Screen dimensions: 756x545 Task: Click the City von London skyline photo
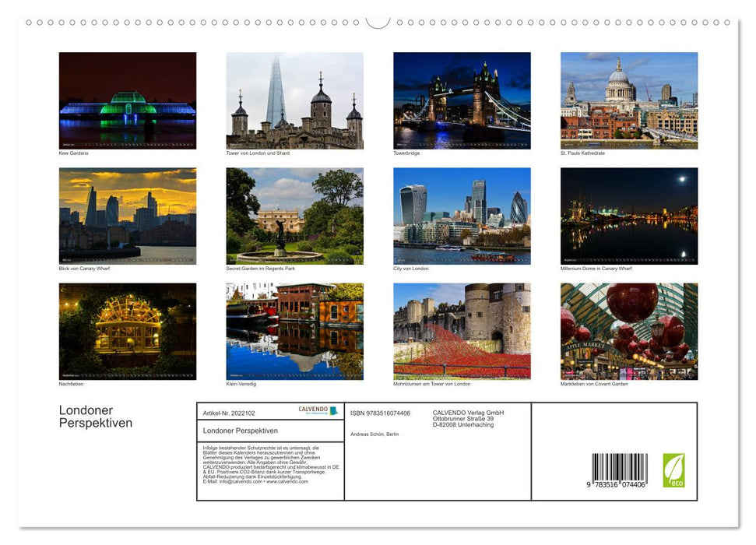point(462,216)
